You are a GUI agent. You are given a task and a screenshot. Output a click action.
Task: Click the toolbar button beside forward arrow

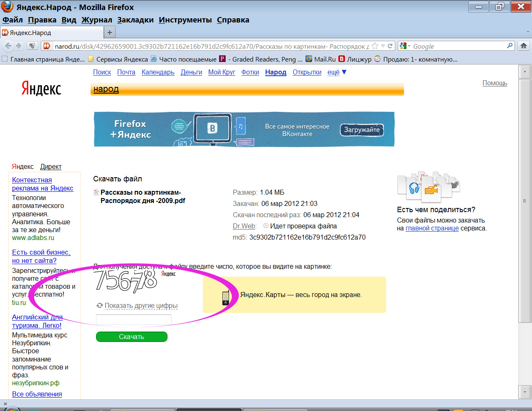(32, 46)
